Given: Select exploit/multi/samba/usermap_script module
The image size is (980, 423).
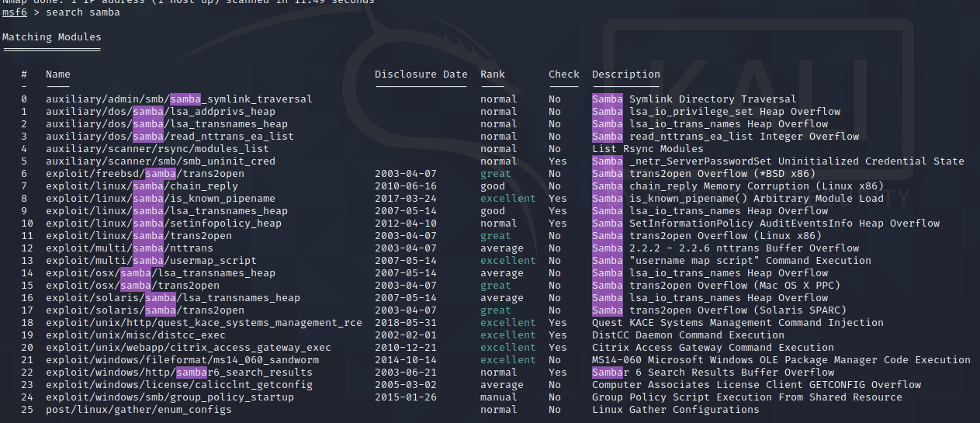Looking at the screenshot, I should click(x=151, y=261).
